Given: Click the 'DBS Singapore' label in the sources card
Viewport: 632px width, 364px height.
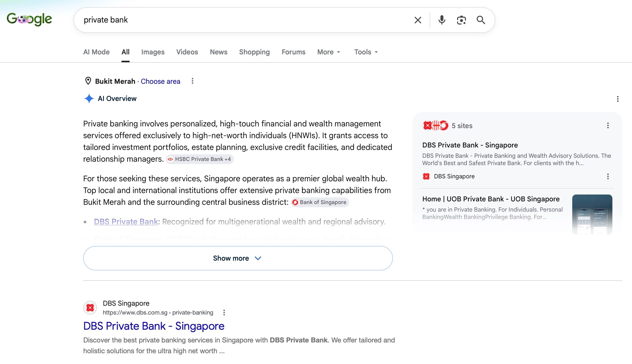Looking at the screenshot, I should [454, 177].
